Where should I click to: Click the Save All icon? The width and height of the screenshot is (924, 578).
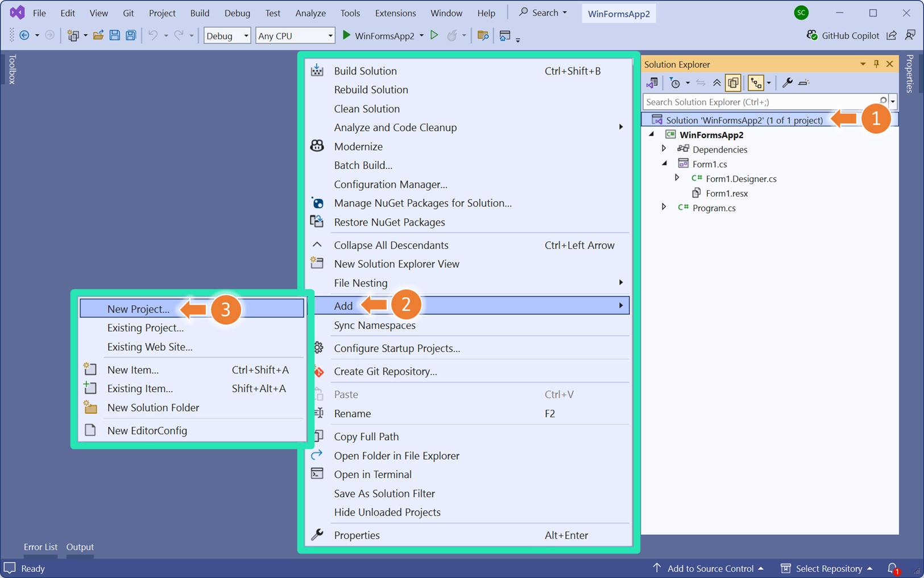click(131, 35)
